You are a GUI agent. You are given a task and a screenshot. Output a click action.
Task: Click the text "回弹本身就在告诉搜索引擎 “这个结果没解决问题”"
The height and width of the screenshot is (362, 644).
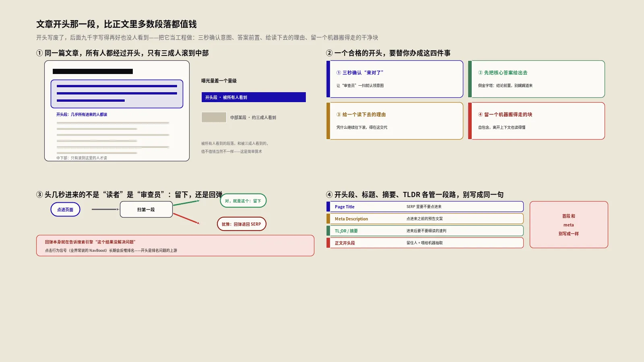[90, 242]
